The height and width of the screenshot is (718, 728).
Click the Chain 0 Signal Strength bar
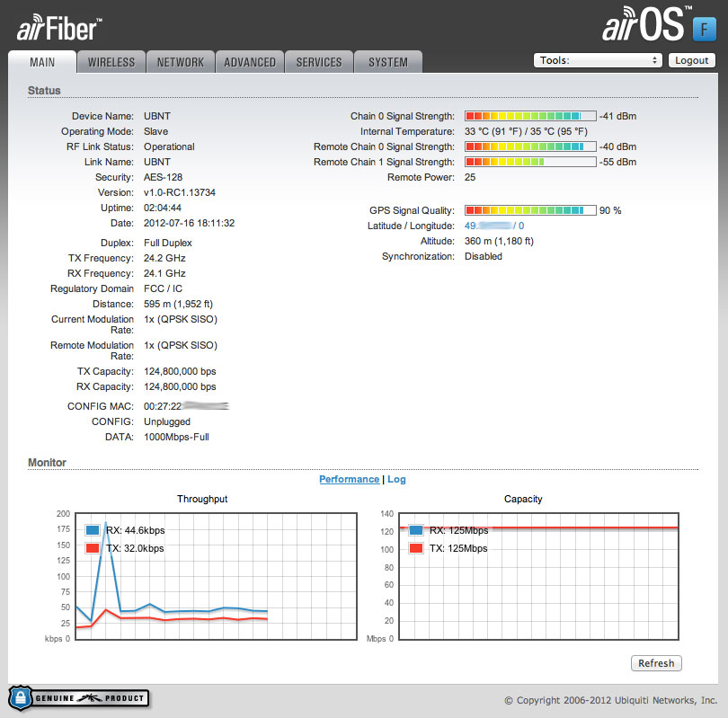[x=530, y=116]
